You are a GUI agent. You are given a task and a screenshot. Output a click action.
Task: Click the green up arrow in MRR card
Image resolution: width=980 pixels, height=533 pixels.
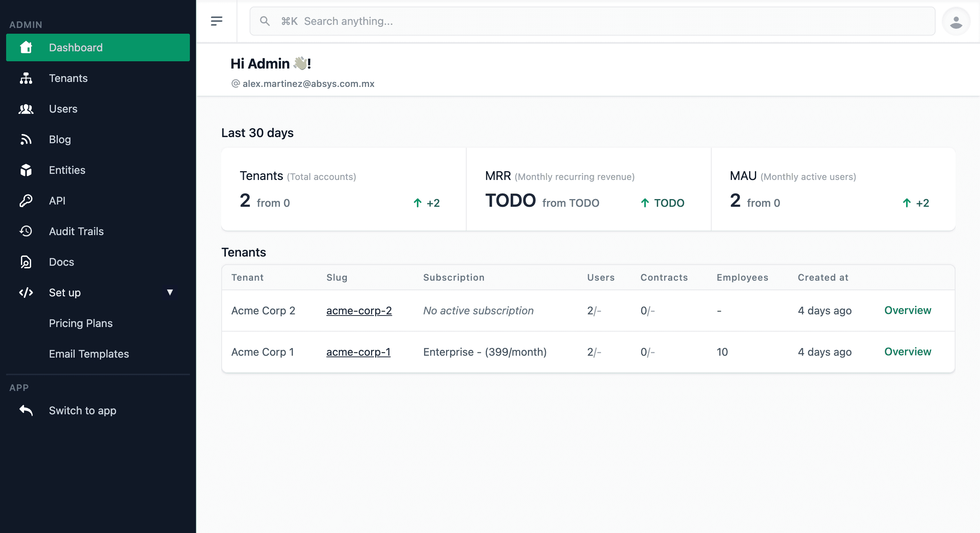[645, 203]
